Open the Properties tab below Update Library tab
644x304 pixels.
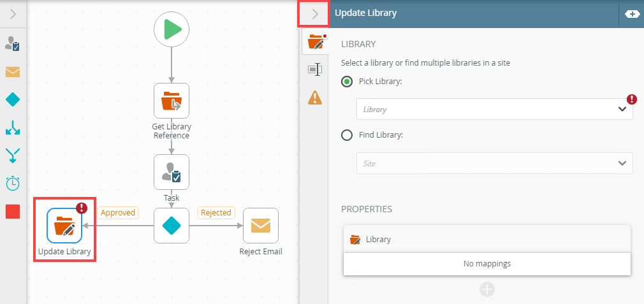(315, 69)
